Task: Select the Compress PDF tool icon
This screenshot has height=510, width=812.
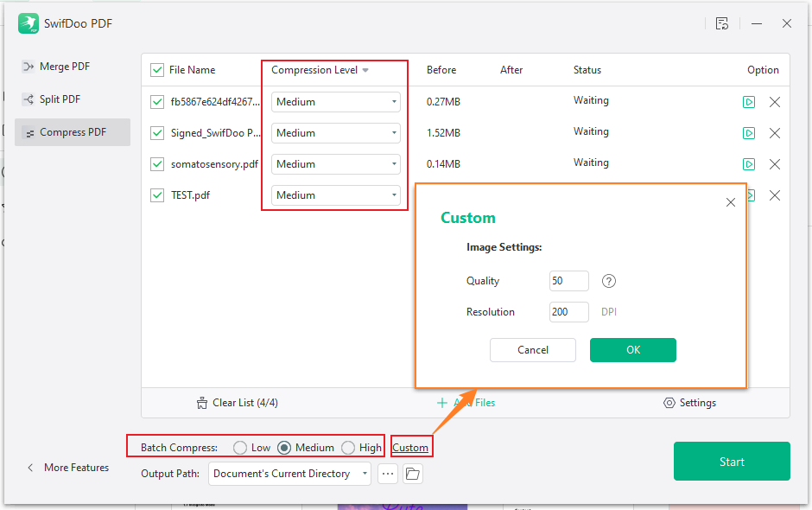Action: click(29, 132)
